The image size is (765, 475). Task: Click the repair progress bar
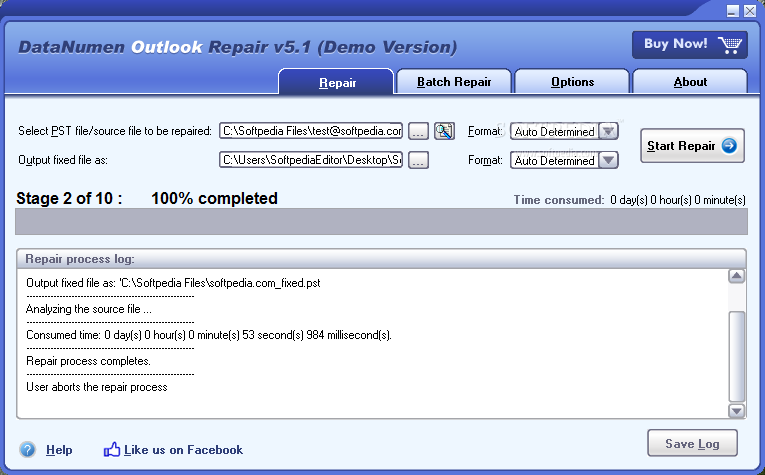coord(381,221)
